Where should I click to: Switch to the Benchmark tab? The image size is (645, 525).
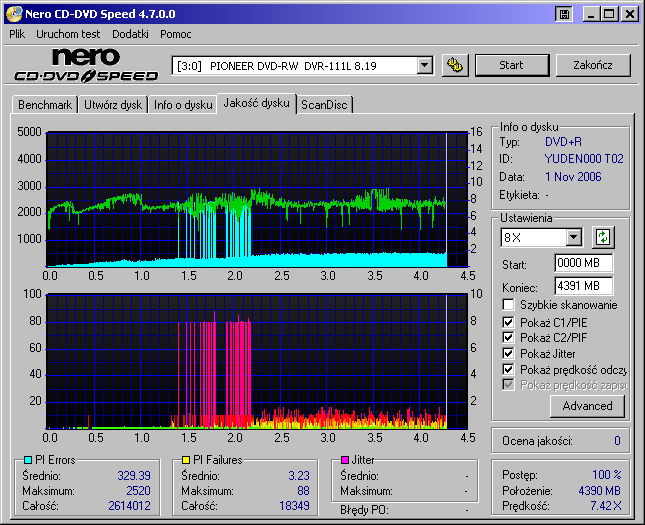(45, 105)
